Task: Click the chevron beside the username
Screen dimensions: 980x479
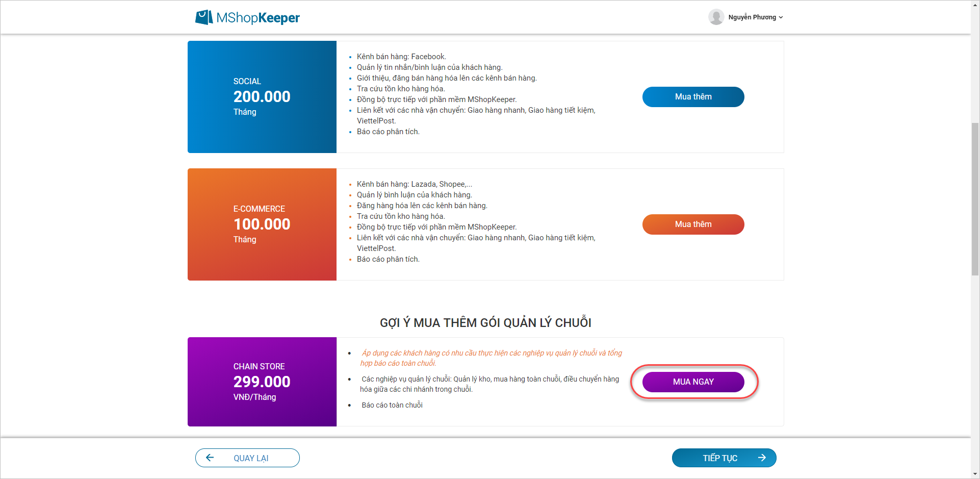Action: pyautogui.click(x=781, y=17)
